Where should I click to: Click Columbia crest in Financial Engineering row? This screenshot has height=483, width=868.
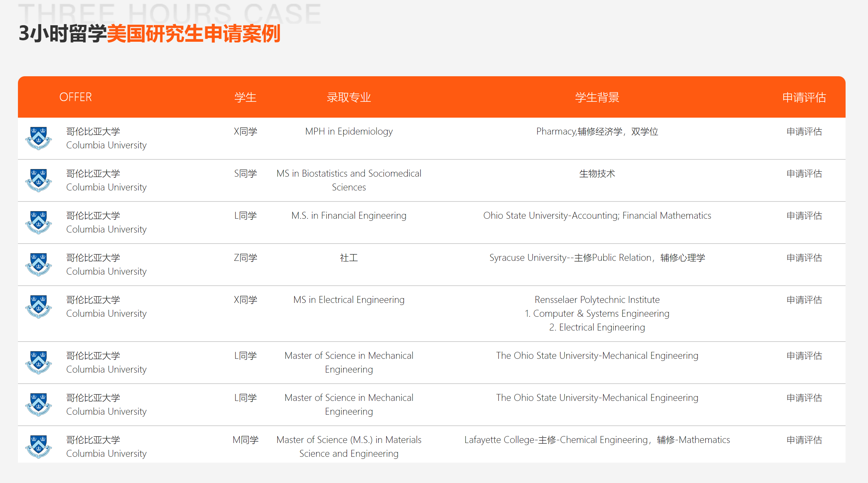point(38,223)
